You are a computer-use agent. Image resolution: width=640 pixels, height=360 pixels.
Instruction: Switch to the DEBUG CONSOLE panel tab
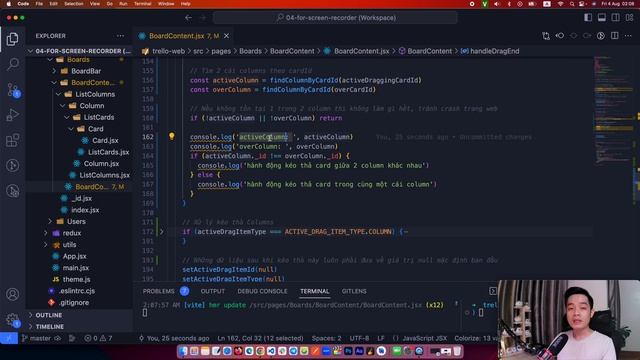coord(262,291)
